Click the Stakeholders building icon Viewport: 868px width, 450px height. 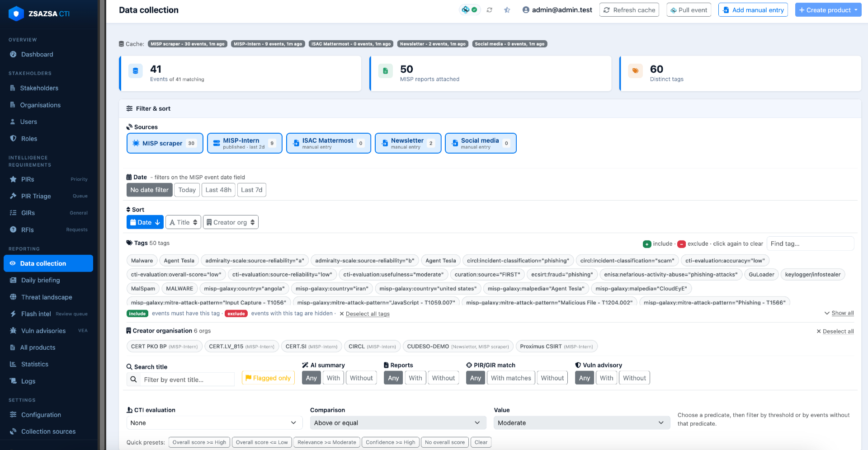(x=13, y=88)
